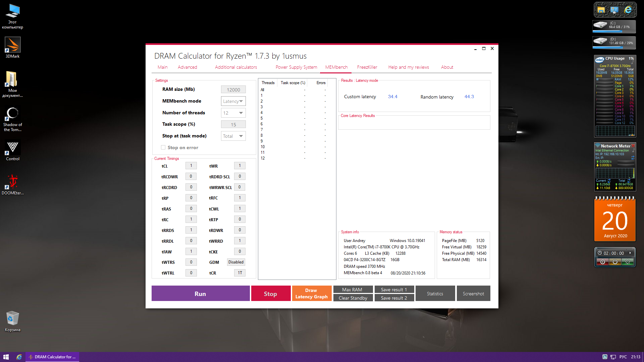Switch to the FreezKiller tab
The image size is (644, 362).
367,67
